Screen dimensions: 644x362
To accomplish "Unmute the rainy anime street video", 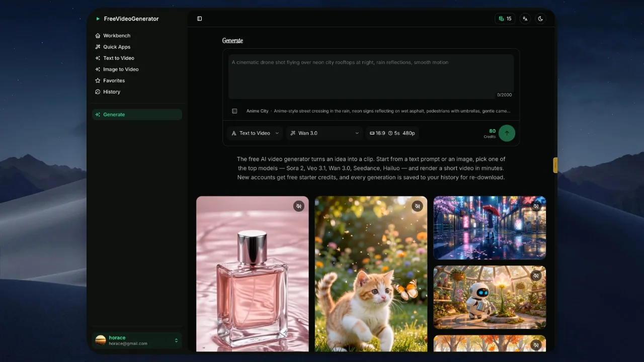I will [x=536, y=206].
